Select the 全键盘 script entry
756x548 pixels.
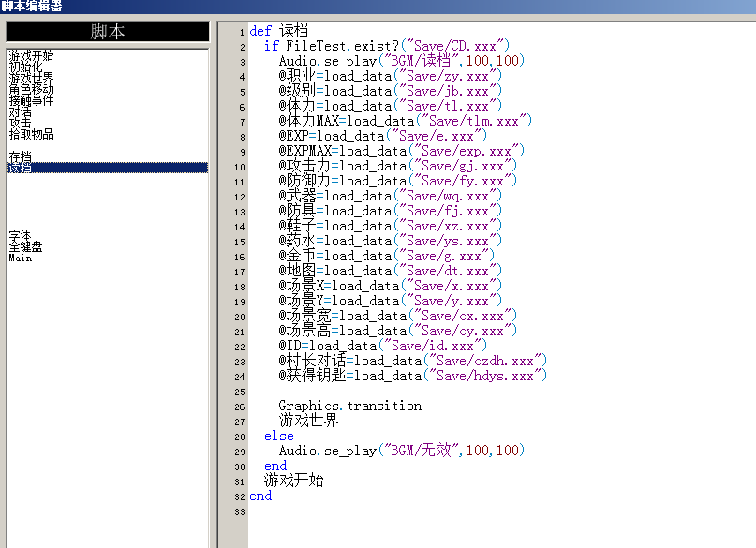(25, 246)
